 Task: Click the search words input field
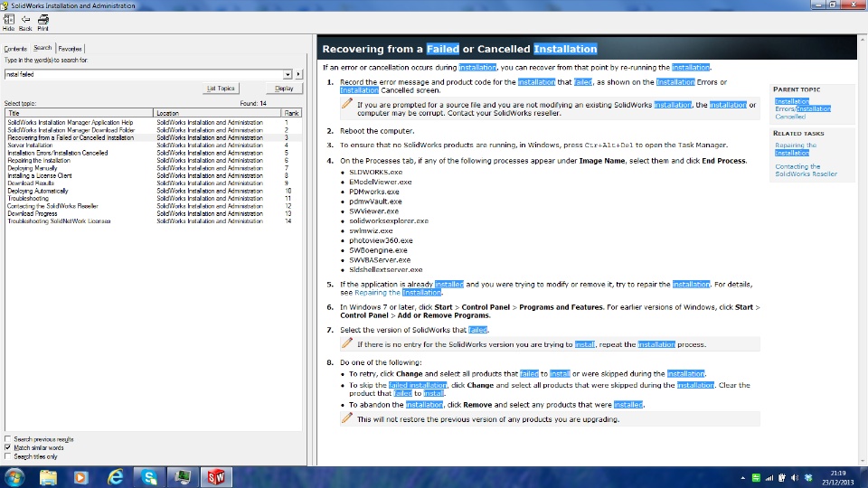coord(144,74)
